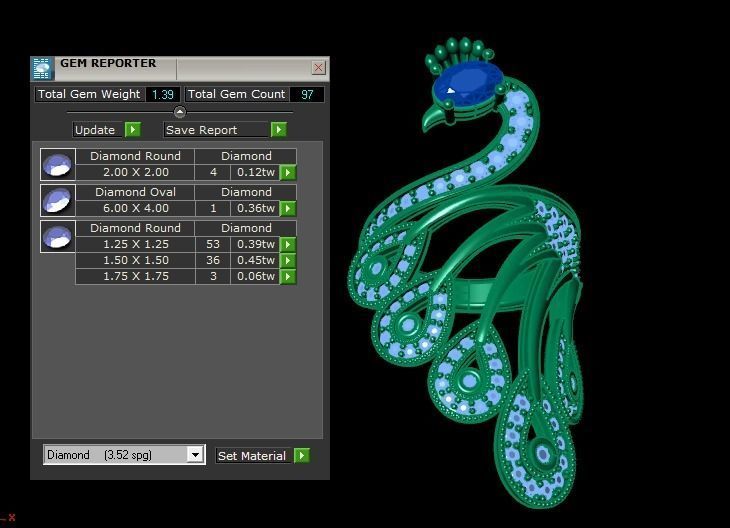Click the Set Material button label

(x=254, y=455)
